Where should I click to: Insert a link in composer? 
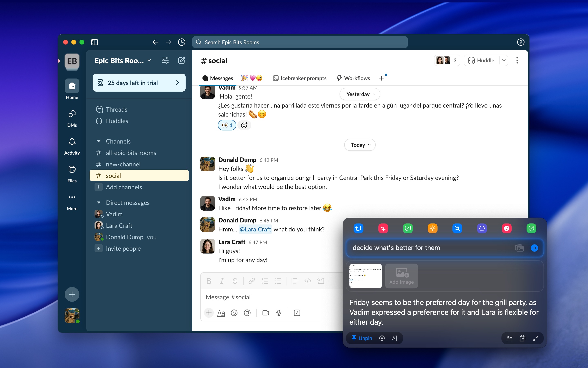tap(252, 281)
